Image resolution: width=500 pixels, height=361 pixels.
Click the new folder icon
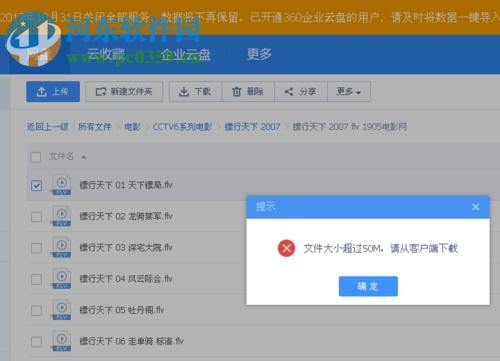[x=101, y=92]
